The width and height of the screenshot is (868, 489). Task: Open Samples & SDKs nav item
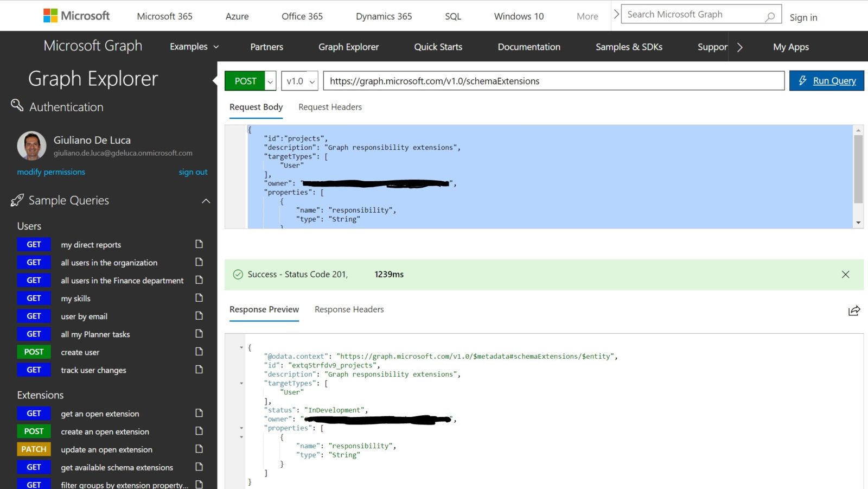(629, 47)
